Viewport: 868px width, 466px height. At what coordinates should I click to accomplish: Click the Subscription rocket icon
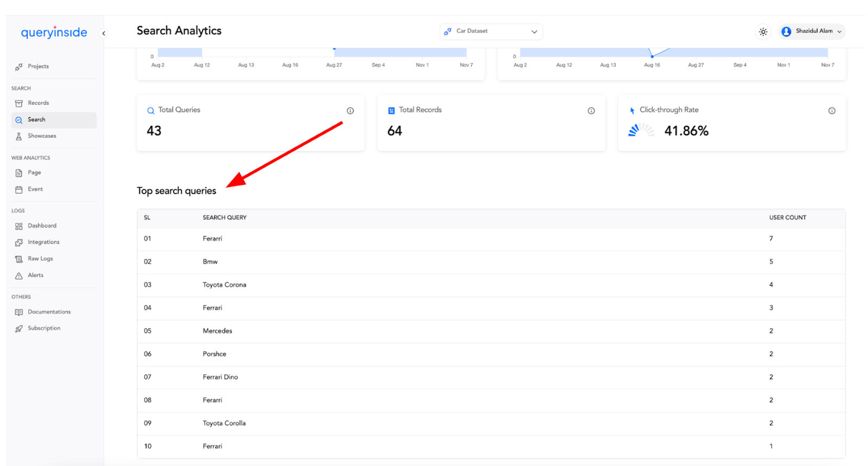[x=19, y=329]
